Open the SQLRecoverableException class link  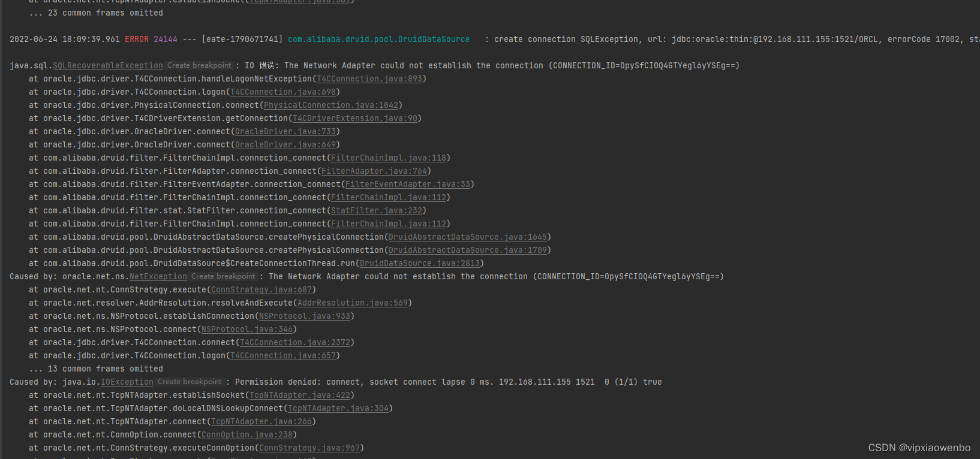point(108,66)
